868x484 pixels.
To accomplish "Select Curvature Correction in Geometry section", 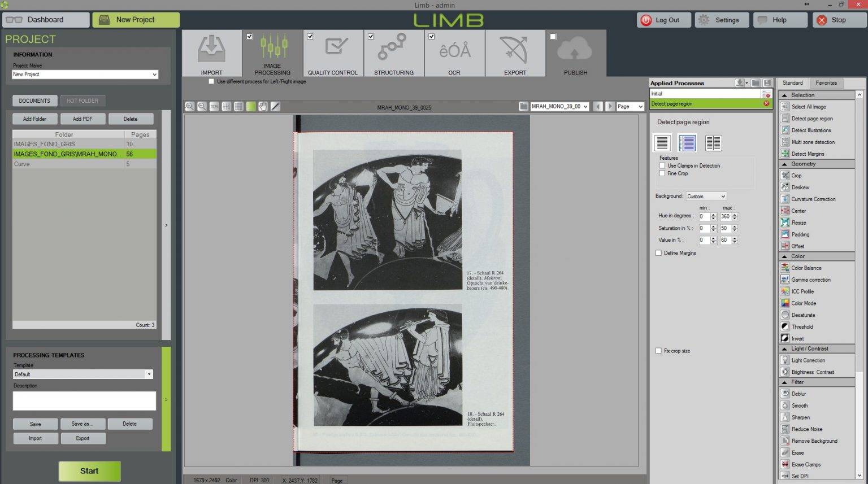I will pyautogui.click(x=813, y=199).
